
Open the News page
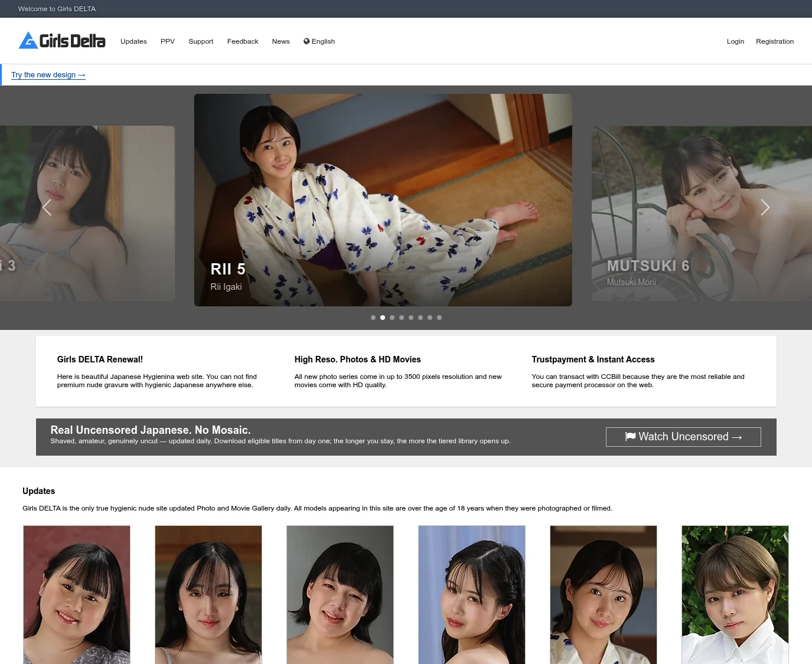click(281, 41)
